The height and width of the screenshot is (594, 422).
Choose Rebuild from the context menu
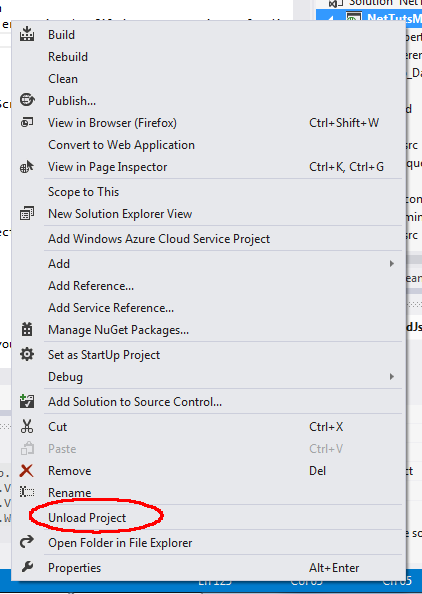pos(68,56)
